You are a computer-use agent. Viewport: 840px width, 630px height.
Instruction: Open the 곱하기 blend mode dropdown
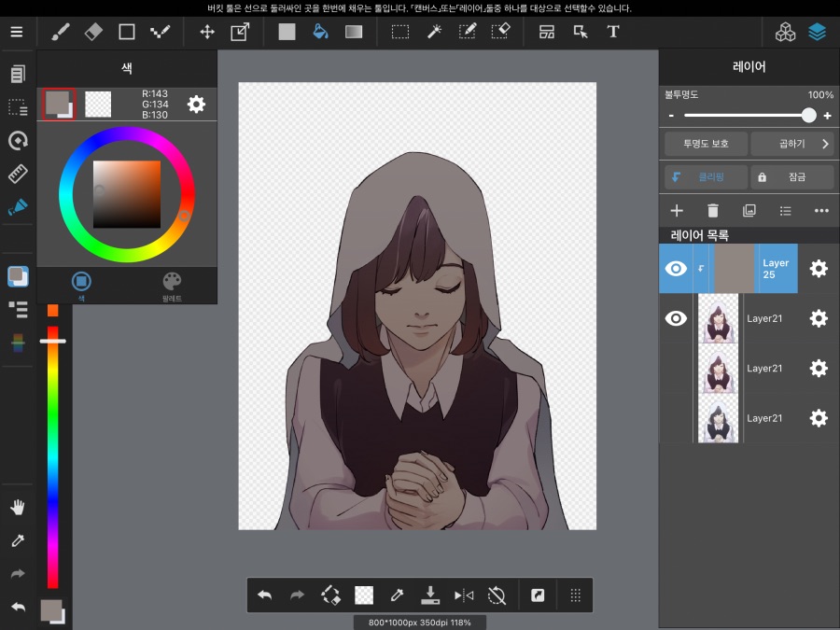(x=792, y=144)
